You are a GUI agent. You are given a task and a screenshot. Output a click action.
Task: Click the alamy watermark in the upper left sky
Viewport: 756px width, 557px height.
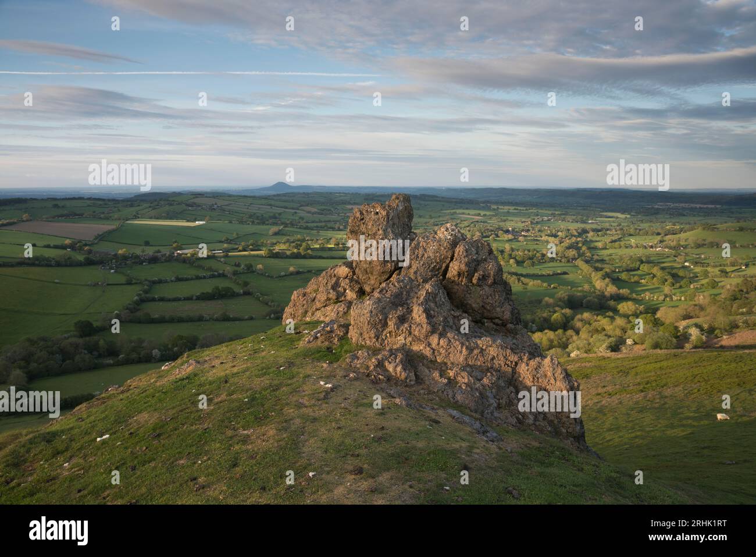pyautogui.click(x=120, y=175)
